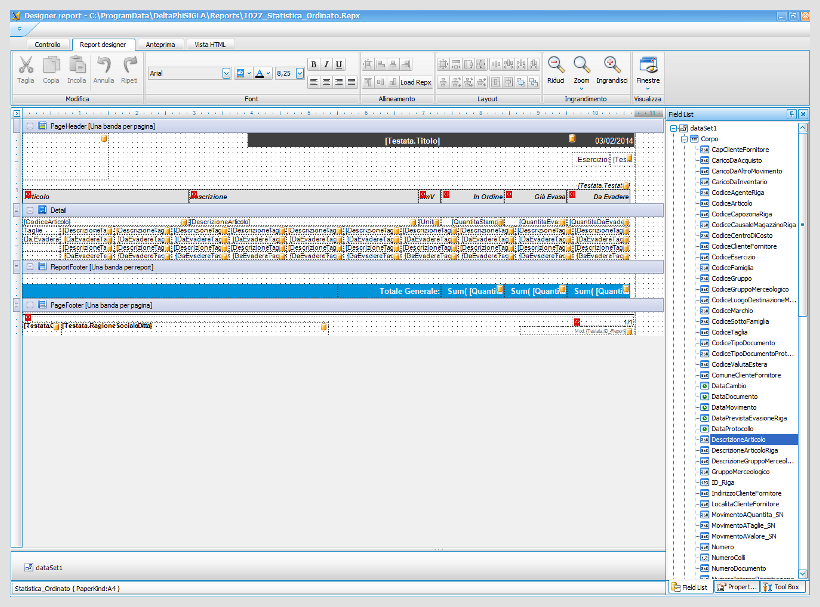Select the Totale Generale label
The height and width of the screenshot is (607, 820).
click(389, 291)
